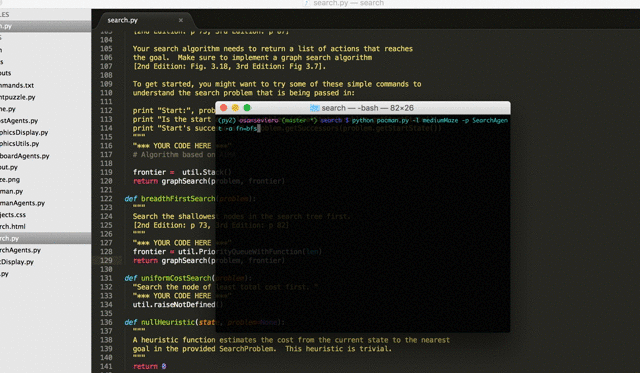Click '[2nd Edition: Fig. 3.18' line 107
This screenshot has height=373, width=640.
coord(229,66)
